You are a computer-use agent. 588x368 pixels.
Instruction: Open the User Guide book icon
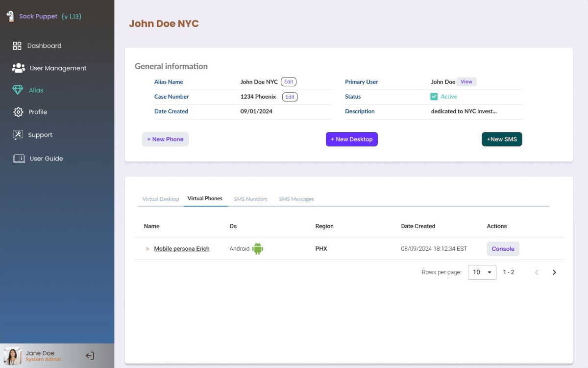pyautogui.click(x=19, y=158)
